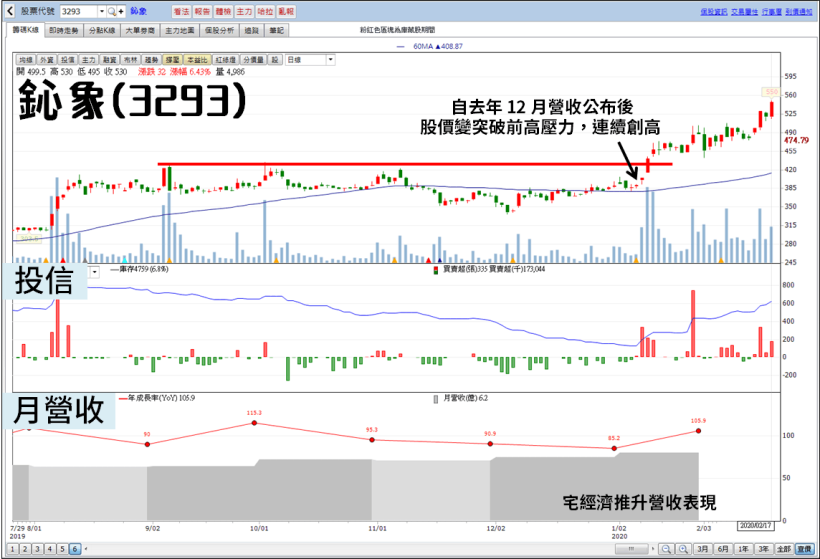Image resolution: width=820 pixels, height=559 pixels.
Task: Toggle the 分價量 indicator button
Action: coord(254,60)
